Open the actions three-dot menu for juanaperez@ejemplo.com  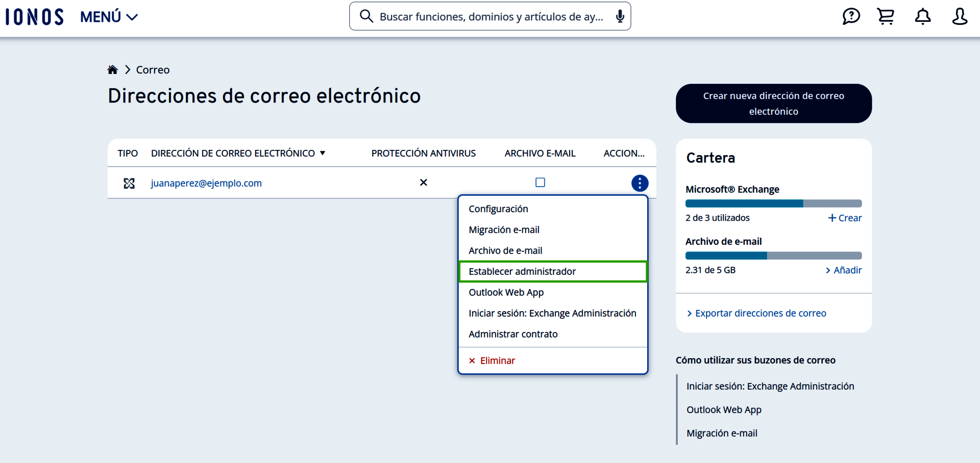click(x=640, y=183)
